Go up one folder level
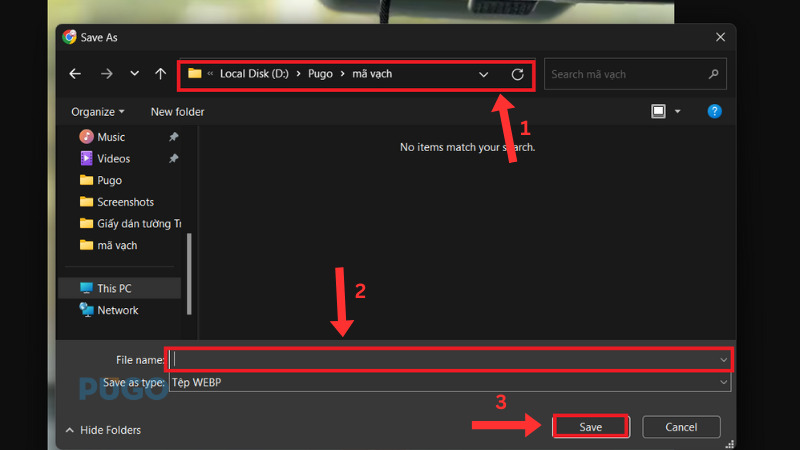This screenshot has height=450, width=800. pyautogui.click(x=161, y=74)
